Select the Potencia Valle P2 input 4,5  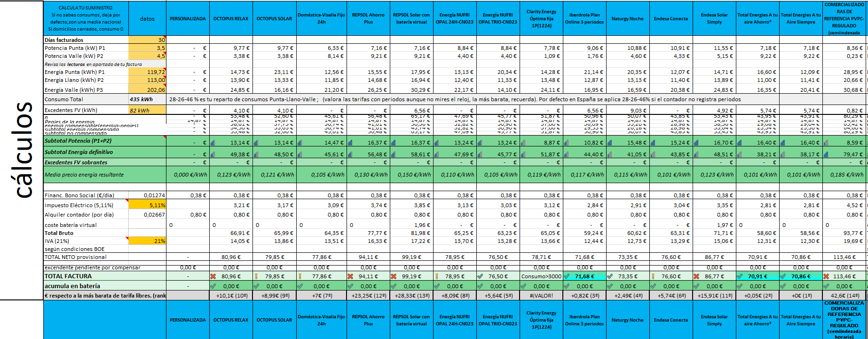pos(147,56)
